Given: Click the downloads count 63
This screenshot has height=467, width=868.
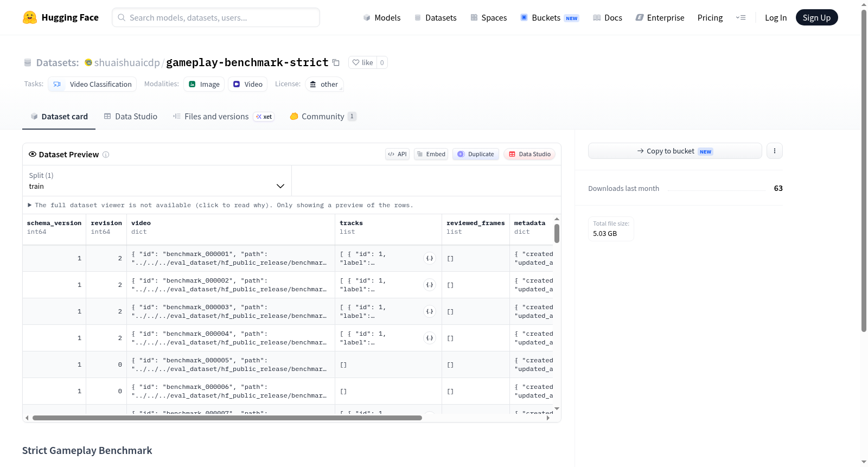Looking at the screenshot, I should tap(778, 188).
